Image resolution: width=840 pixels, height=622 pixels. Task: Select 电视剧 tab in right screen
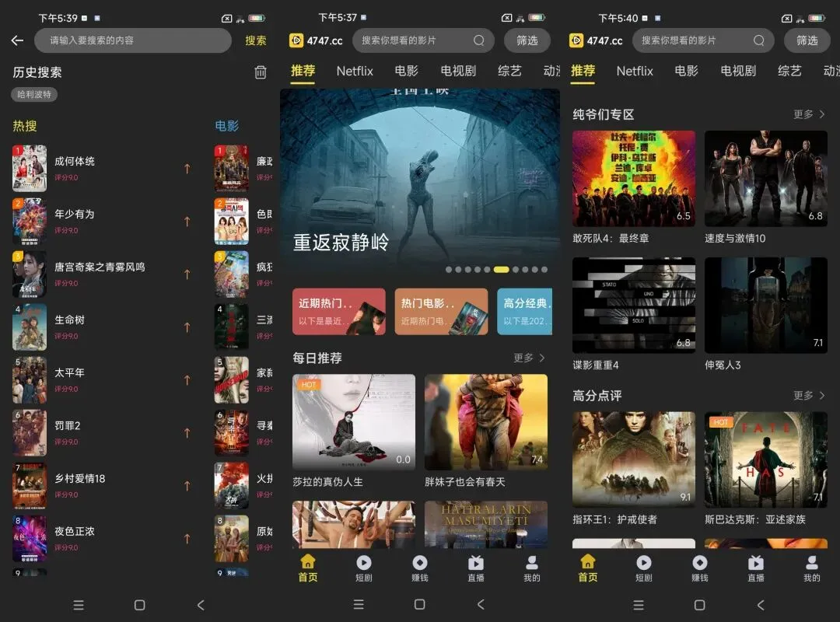pos(738,71)
